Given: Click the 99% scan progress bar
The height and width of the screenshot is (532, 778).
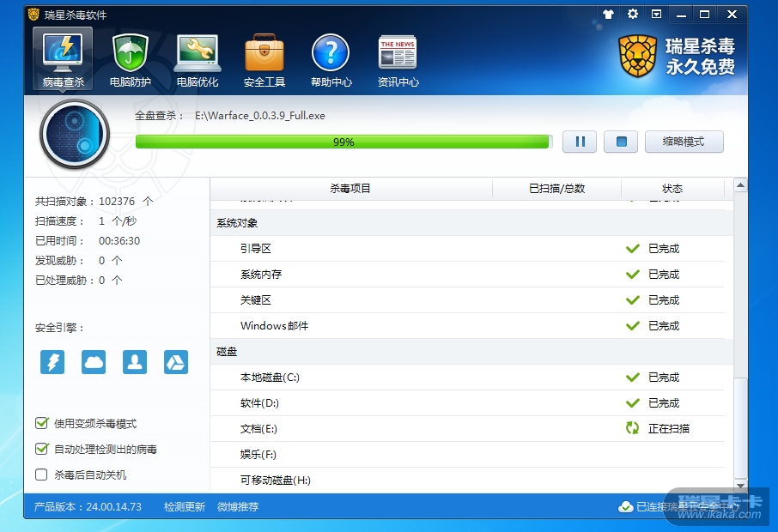Looking at the screenshot, I should [x=343, y=142].
